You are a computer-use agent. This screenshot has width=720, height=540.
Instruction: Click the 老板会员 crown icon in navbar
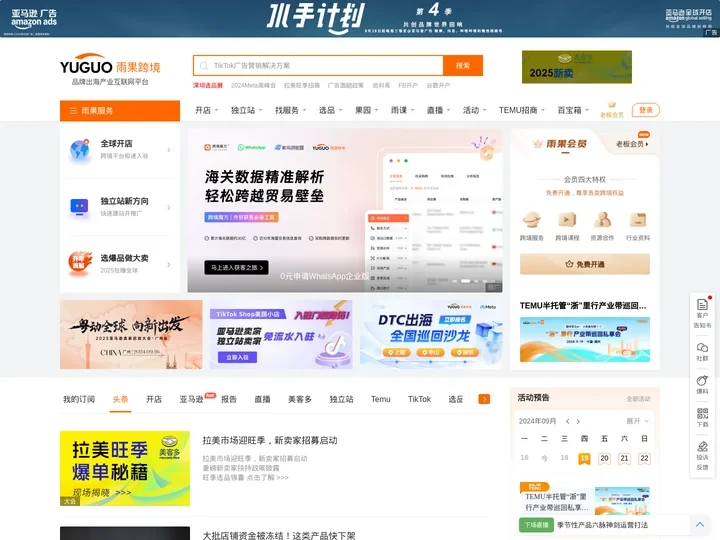(x=612, y=105)
